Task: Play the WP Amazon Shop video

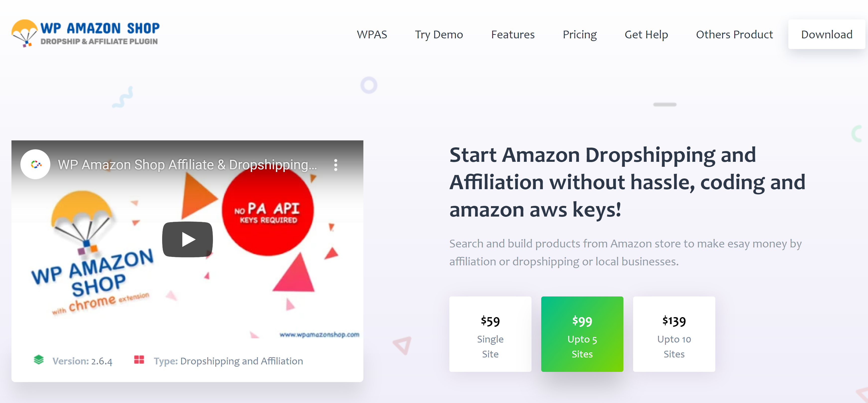Action: click(x=187, y=239)
